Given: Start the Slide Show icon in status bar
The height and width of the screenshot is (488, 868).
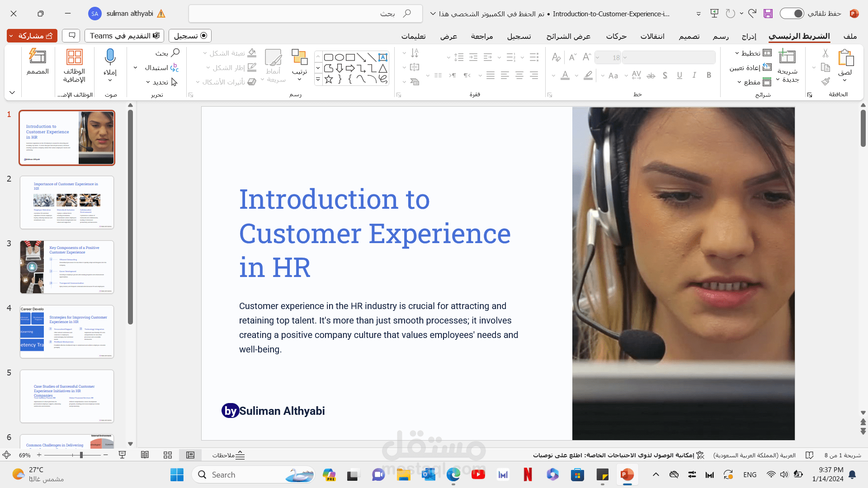Looking at the screenshot, I should point(122,455).
